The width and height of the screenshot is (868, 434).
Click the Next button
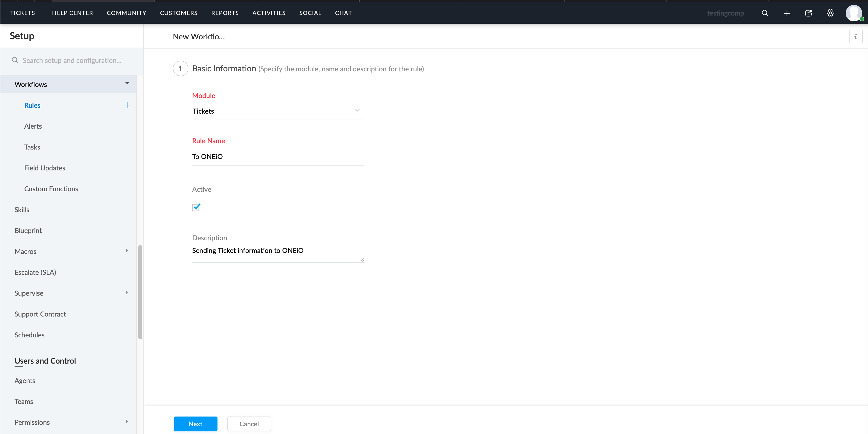coord(195,424)
